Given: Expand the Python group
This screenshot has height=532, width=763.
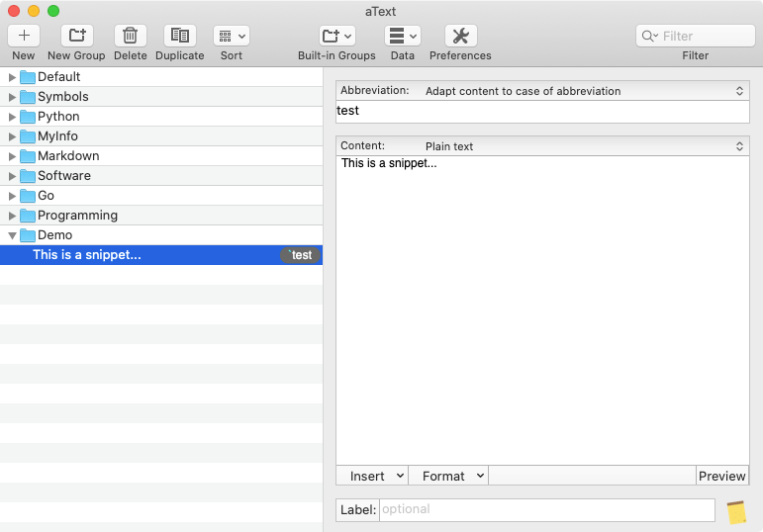Looking at the screenshot, I should [12, 117].
